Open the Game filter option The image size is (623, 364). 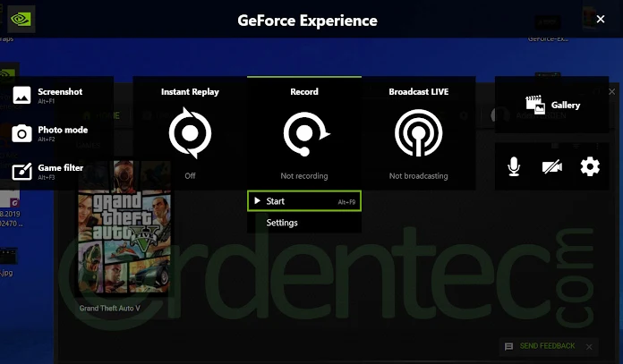(x=47, y=172)
